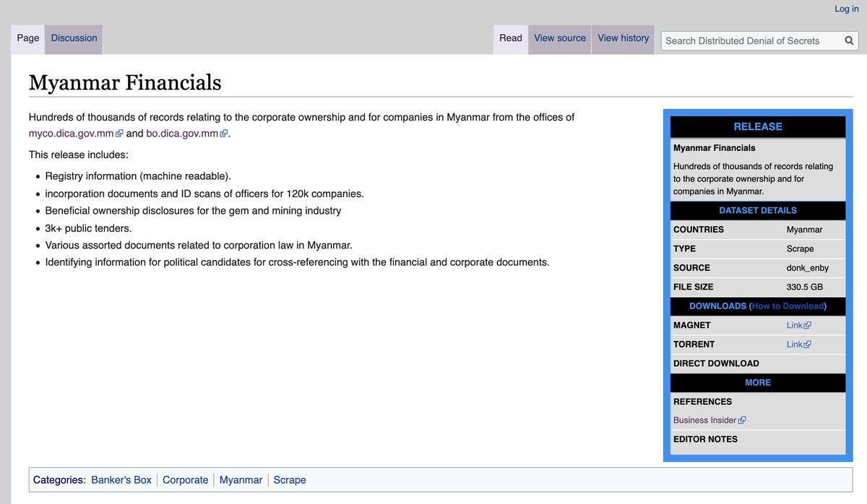Click the search magnifier icon
This screenshot has height=504, width=867.
(x=849, y=41)
